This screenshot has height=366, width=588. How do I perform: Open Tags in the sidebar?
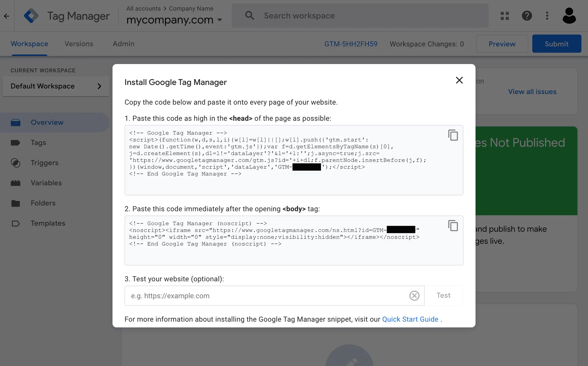(38, 143)
